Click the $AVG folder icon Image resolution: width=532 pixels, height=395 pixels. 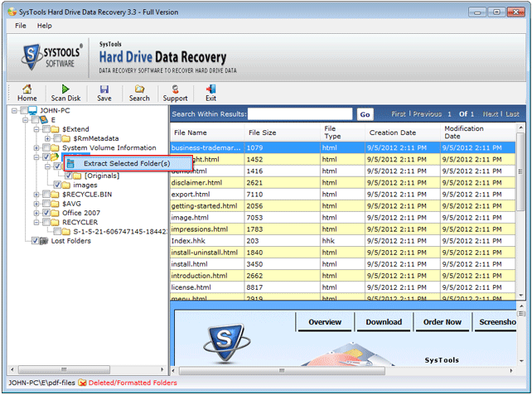click(55, 204)
